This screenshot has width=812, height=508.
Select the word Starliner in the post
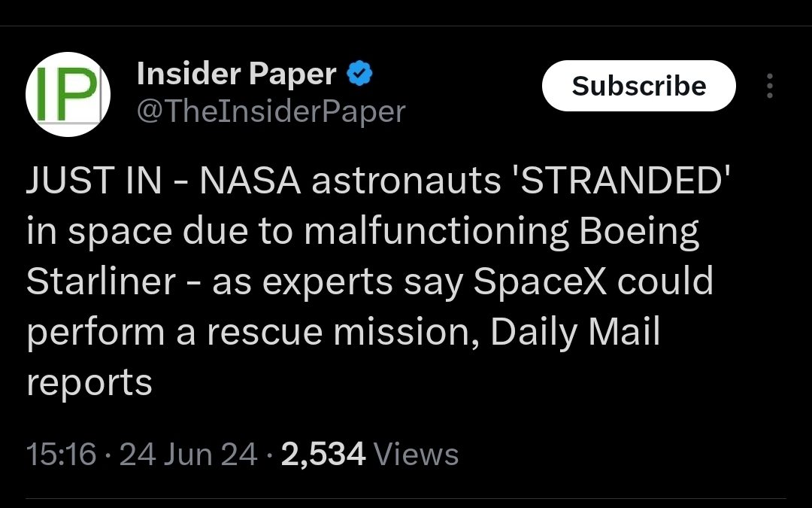pyautogui.click(x=101, y=282)
